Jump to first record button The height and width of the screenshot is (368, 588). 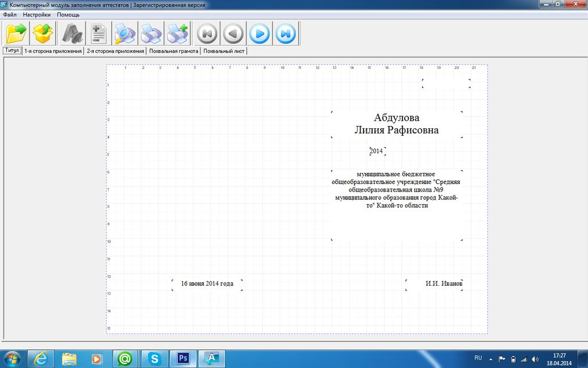pos(207,33)
